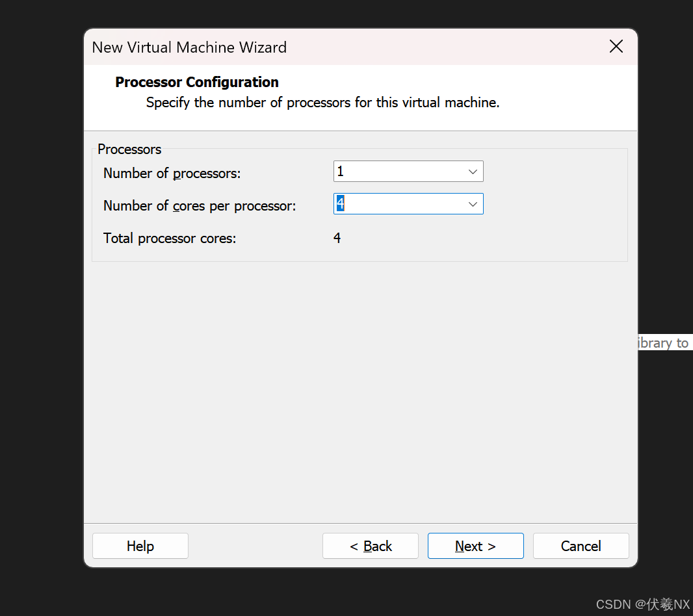
Task: Click the Total processor cores value
Action: click(337, 238)
